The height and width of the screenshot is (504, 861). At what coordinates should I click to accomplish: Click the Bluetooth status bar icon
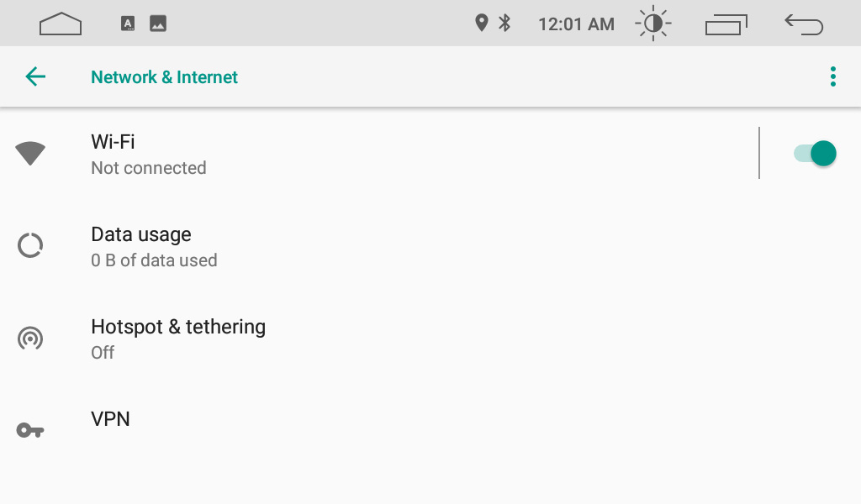[x=505, y=23]
